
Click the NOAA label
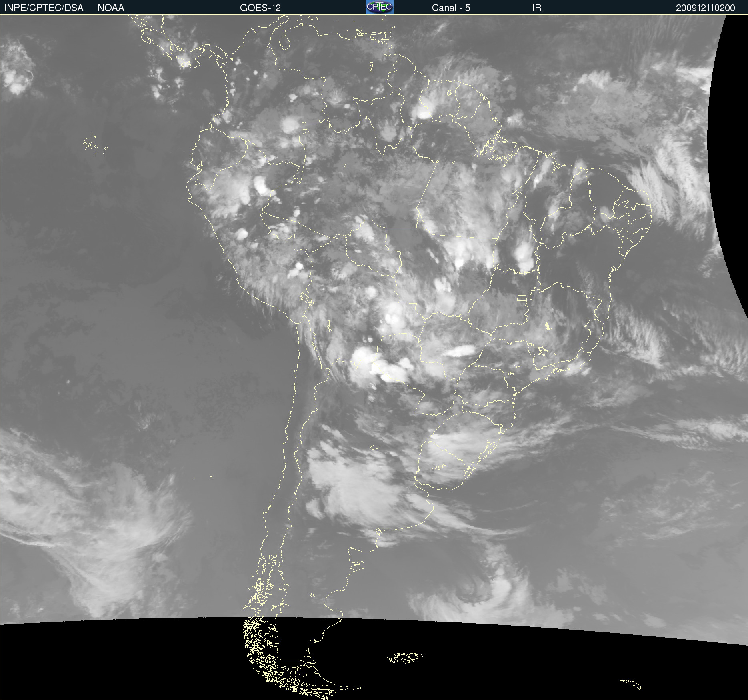pos(111,8)
